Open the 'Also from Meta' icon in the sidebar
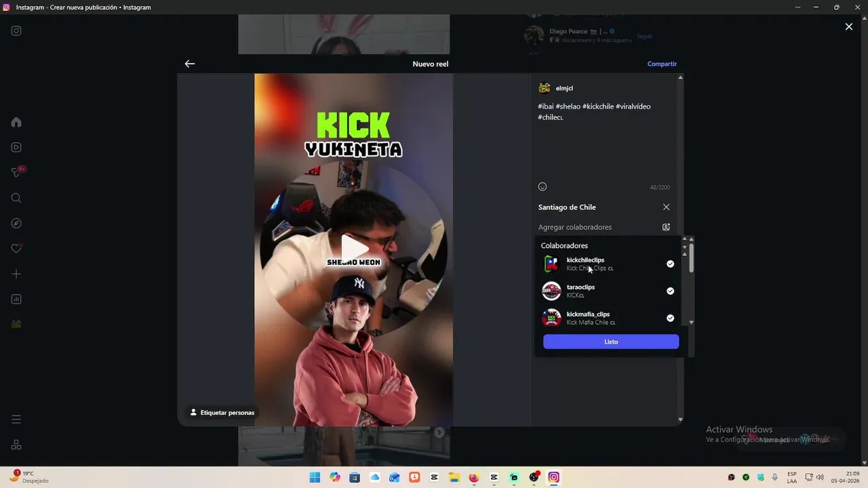Viewport: 868px width, 488px height. 16,445
